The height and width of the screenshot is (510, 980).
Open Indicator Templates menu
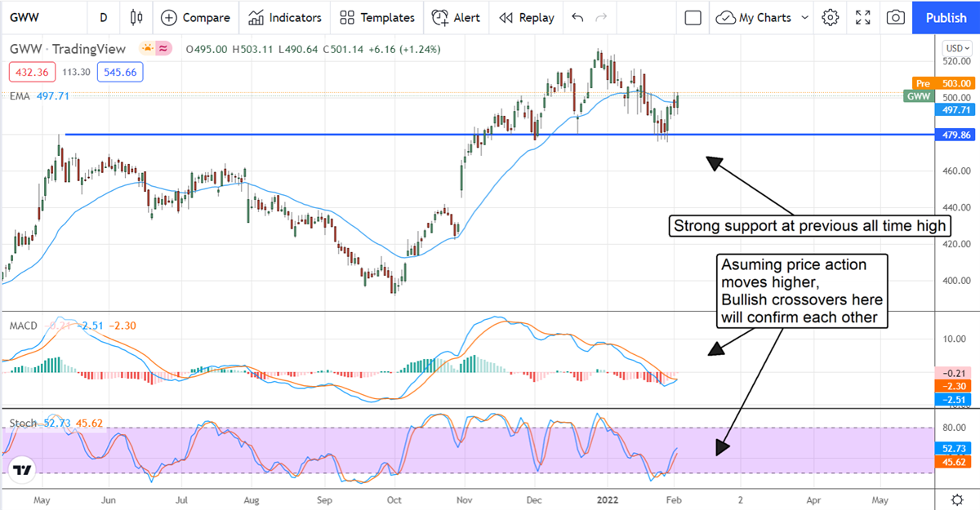click(x=377, y=17)
